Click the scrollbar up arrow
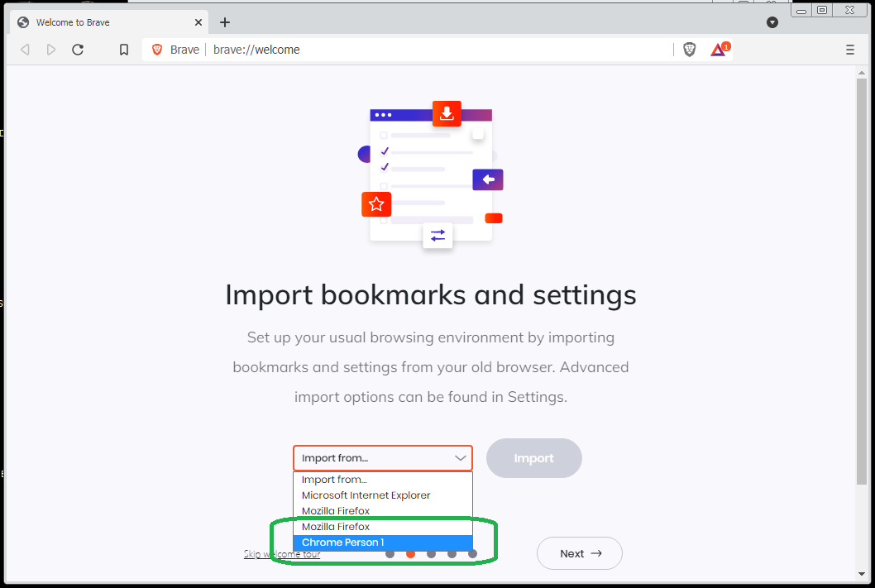This screenshot has width=875, height=588. [862, 72]
